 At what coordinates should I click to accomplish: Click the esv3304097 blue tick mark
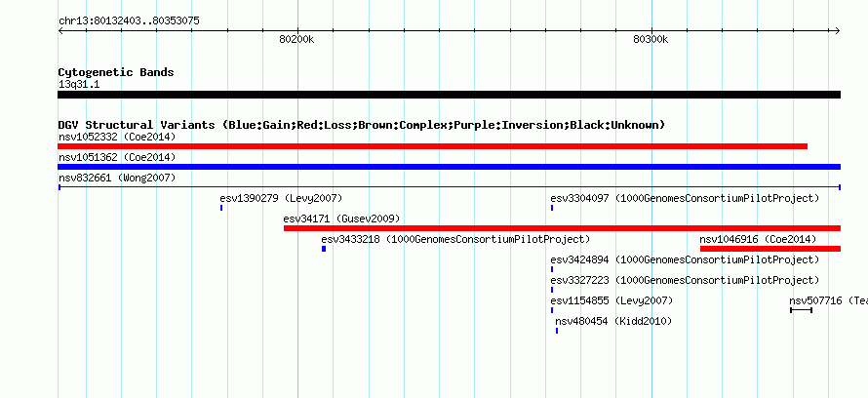(x=552, y=208)
